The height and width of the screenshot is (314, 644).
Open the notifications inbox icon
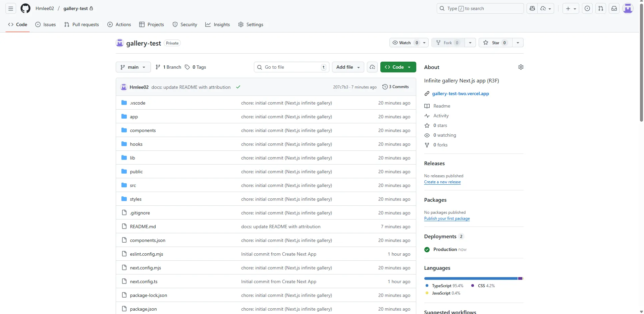[x=614, y=8]
